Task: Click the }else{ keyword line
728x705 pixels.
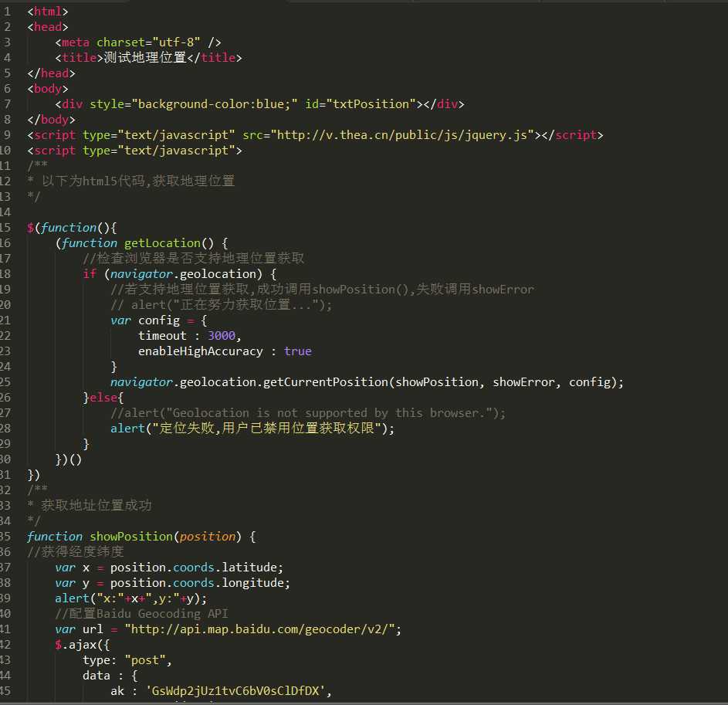Action: point(103,398)
